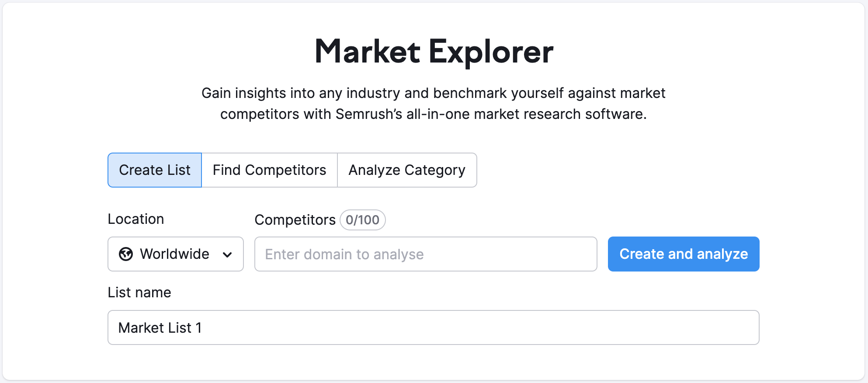Switch to the Find Competitors tab
This screenshot has width=868, height=383.
pyautogui.click(x=269, y=170)
